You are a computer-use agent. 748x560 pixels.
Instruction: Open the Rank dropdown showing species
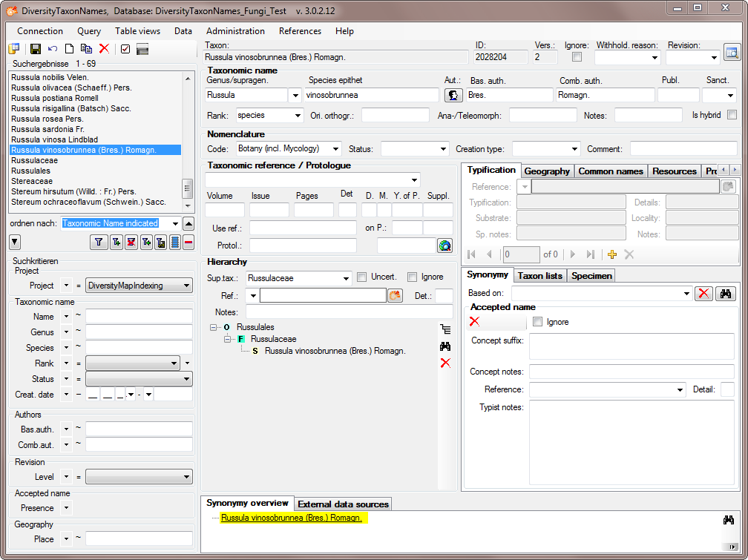click(x=269, y=115)
